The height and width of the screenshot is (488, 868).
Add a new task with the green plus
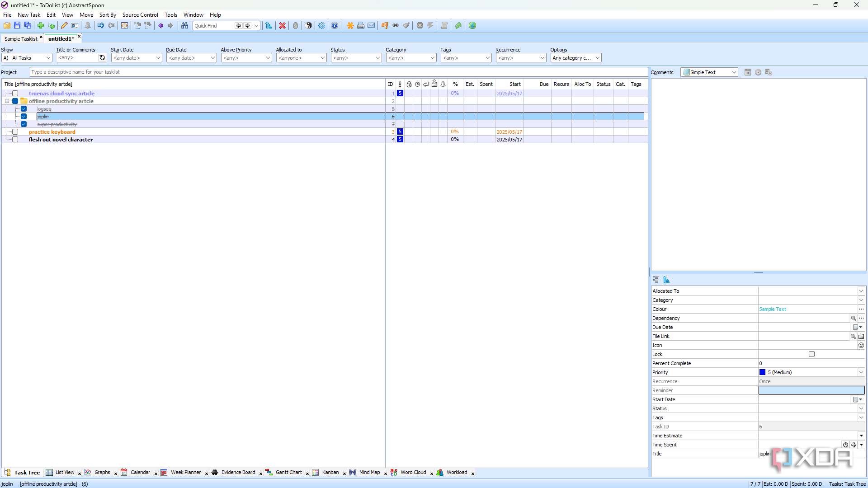(x=41, y=26)
